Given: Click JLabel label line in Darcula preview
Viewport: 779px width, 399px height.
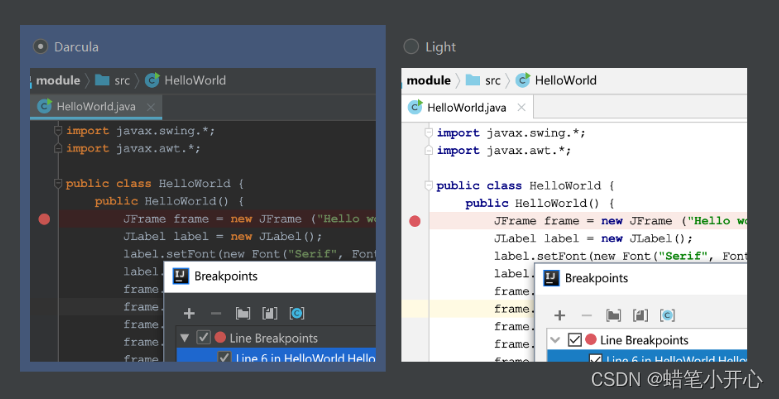Looking at the screenshot, I should [223, 237].
